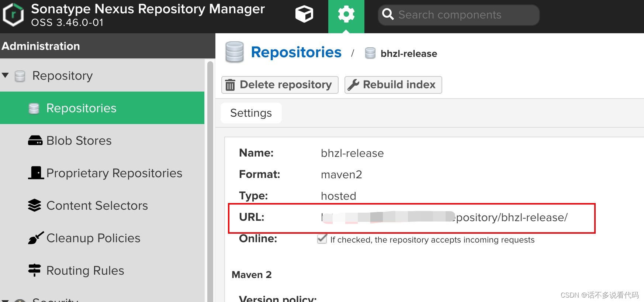The height and width of the screenshot is (302, 644).
Task: Click the bhzl-release breadcrumb item
Action: pyautogui.click(x=409, y=54)
